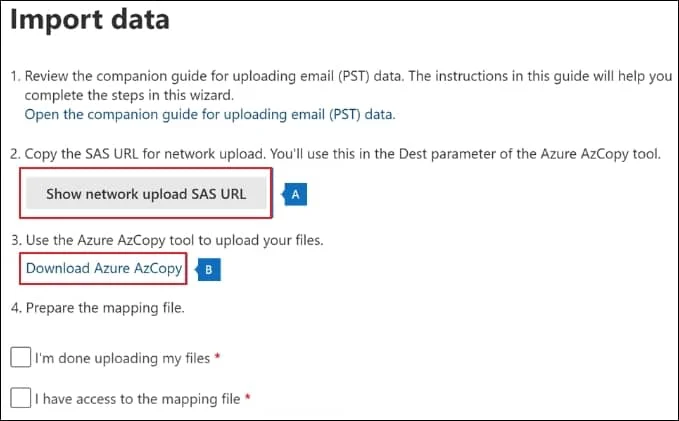Click 'complete the steps in this wizard' line
Viewport: 679px width, 421px height.
[x=129, y=95]
